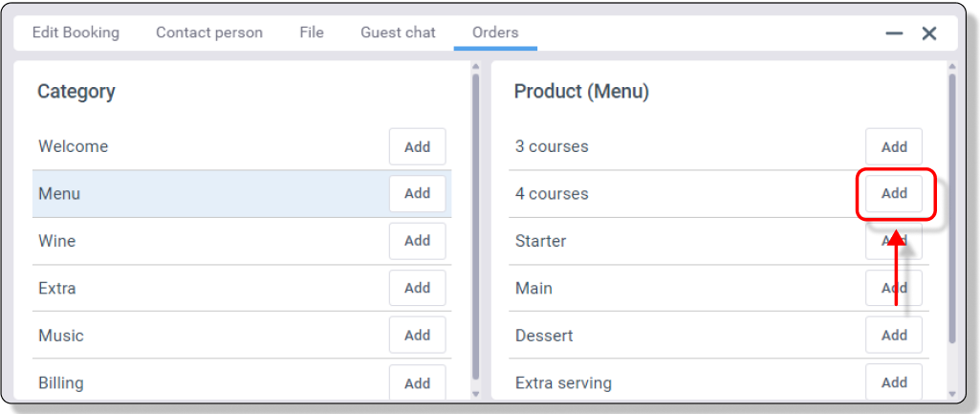Close the booking dialog window
Viewport: 980px width, 414px height.
point(929,33)
